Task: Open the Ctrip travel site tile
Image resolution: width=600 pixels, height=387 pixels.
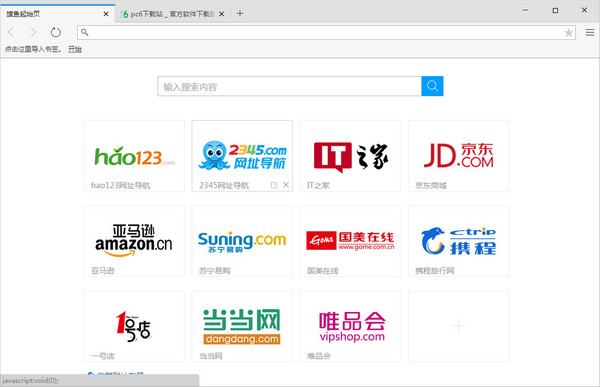Action: [x=459, y=241]
